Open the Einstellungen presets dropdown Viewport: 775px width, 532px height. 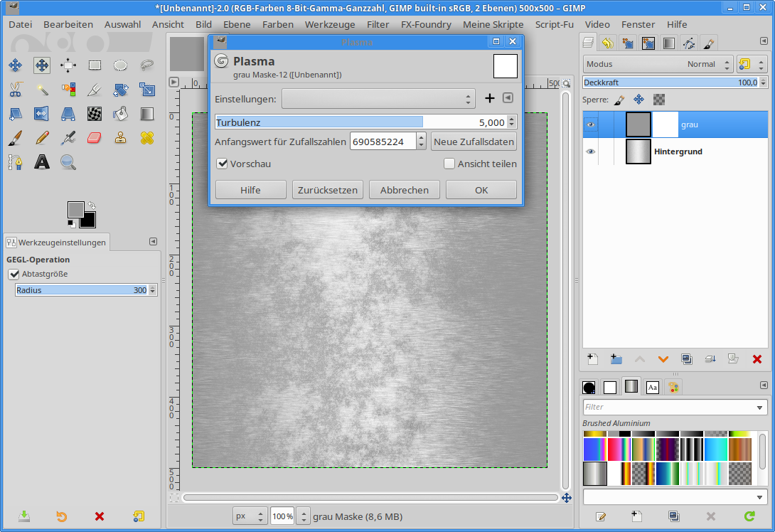[x=378, y=99]
